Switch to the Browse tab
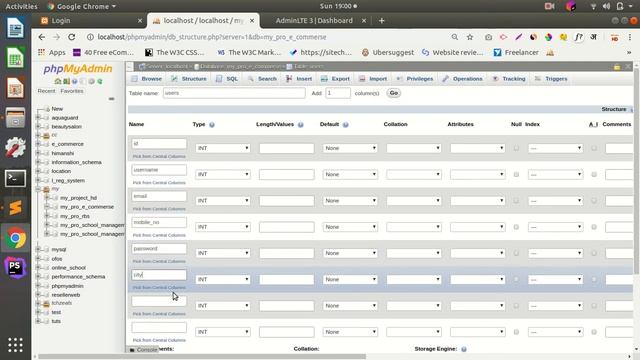 coord(147,79)
